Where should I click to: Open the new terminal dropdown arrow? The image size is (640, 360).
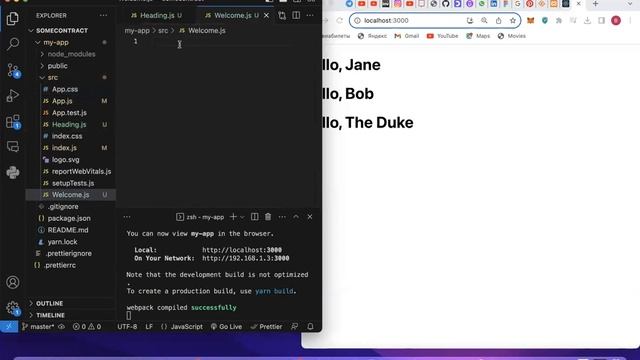click(242, 217)
